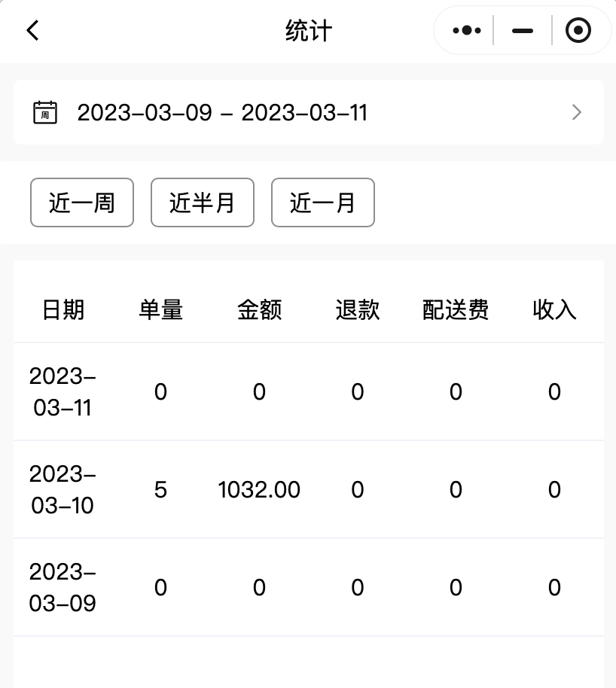
Task: Select the 2023-03-11 date cell
Action: (63, 392)
